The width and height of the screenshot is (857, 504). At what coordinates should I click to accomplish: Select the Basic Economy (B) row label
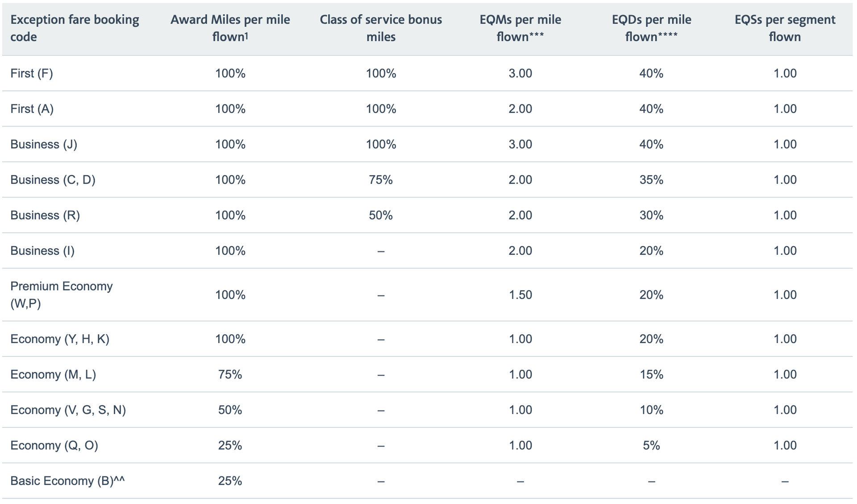point(67,481)
